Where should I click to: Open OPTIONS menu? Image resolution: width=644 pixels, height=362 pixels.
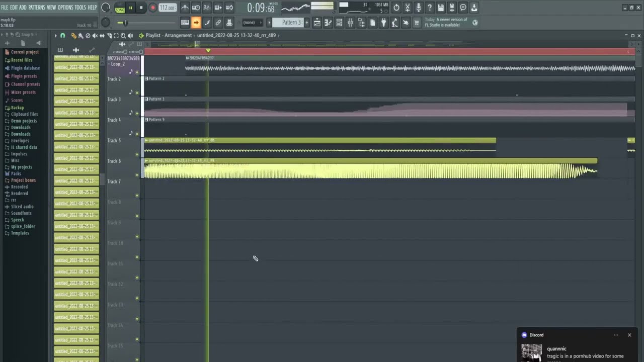tap(65, 8)
